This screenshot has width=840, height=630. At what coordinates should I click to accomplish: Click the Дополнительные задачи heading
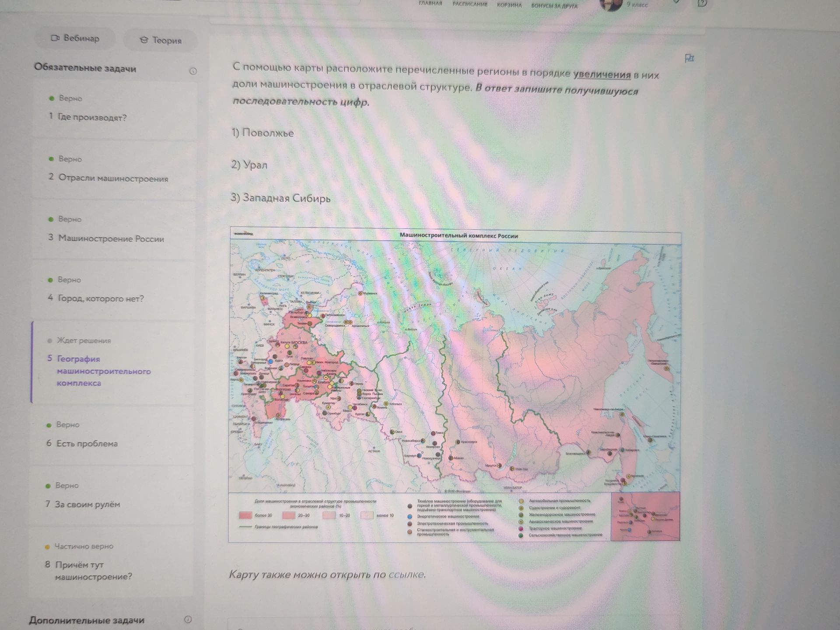pyautogui.click(x=87, y=620)
